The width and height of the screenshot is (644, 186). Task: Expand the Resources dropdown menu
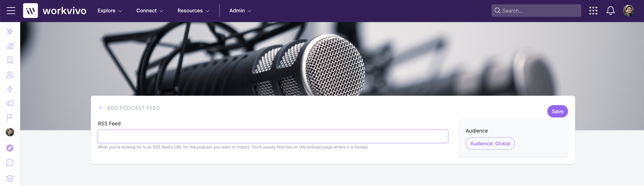pyautogui.click(x=193, y=11)
